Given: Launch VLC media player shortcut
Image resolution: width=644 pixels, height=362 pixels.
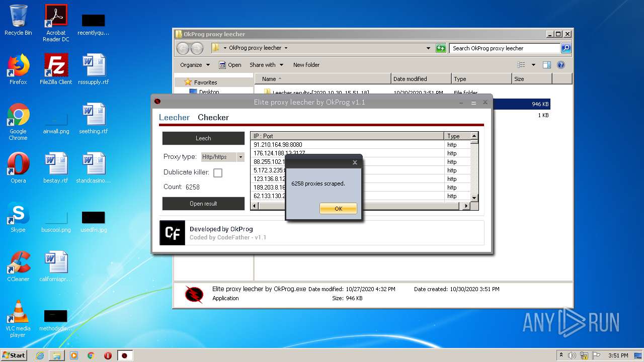Looking at the screenshot, I should point(18,319).
